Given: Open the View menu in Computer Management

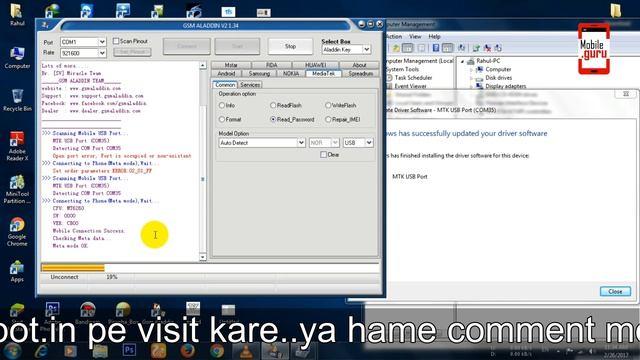Looking at the screenshot, I should tap(415, 36).
